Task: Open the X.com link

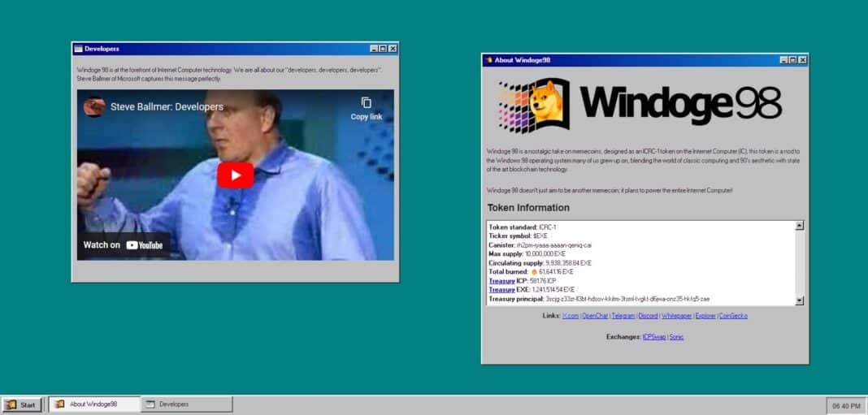Action: [x=571, y=316]
